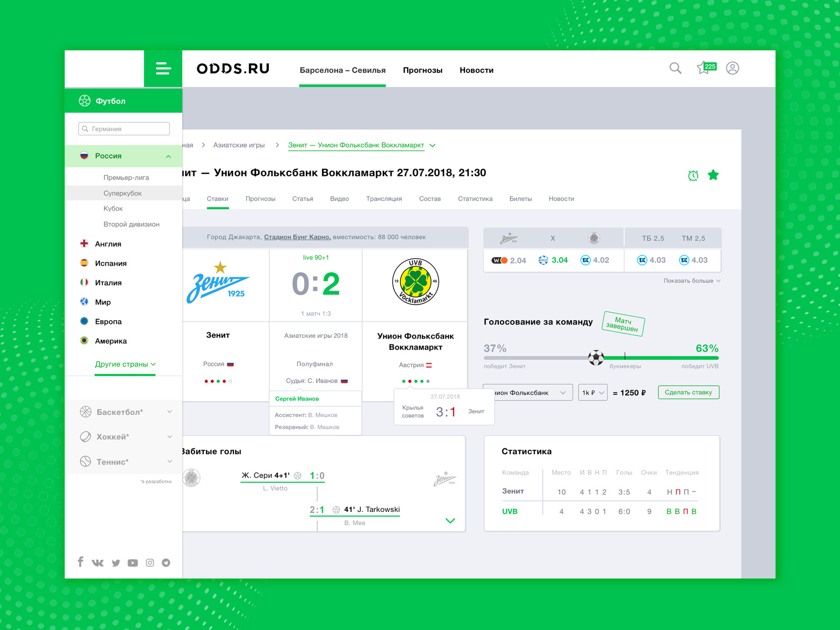Click the Европа flag icon
The height and width of the screenshot is (630, 840).
pyautogui.click(x=84, y=321)
